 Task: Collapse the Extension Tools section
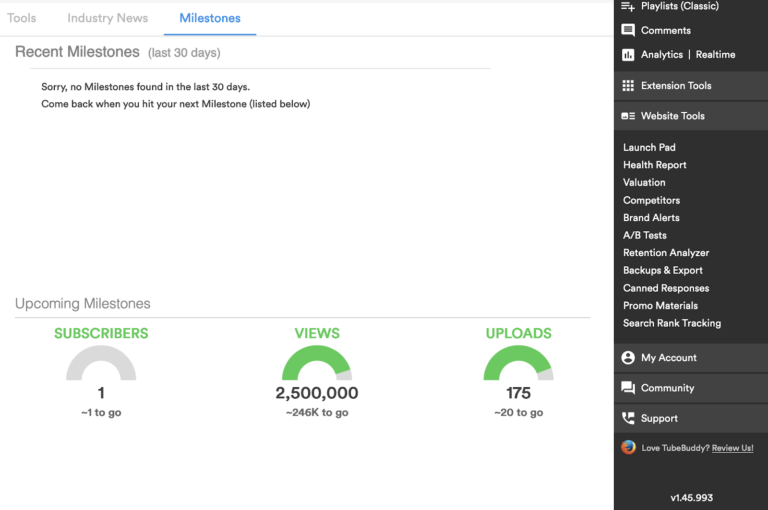[x=691, y=86]
